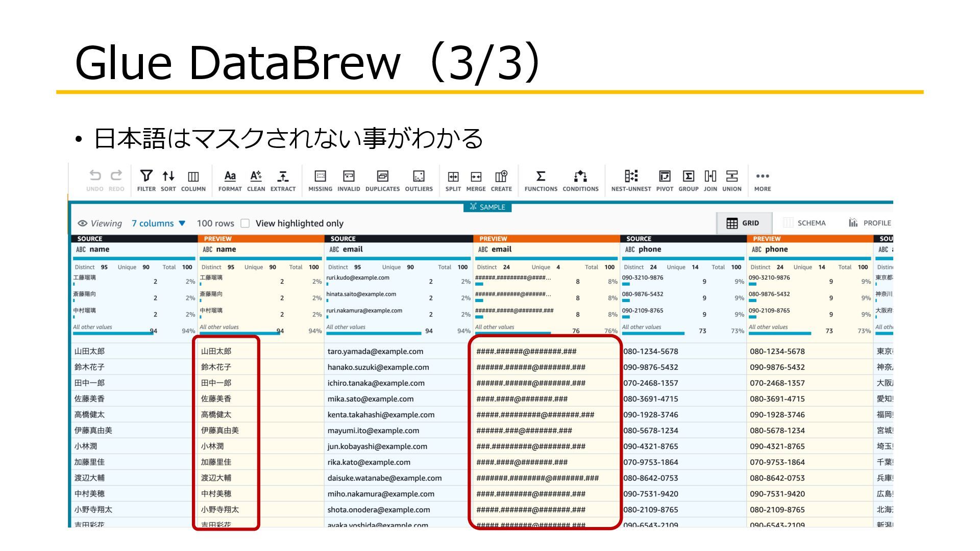Select the Grid view tab
This screenshot has width=980, height=551.
point(743,223)
